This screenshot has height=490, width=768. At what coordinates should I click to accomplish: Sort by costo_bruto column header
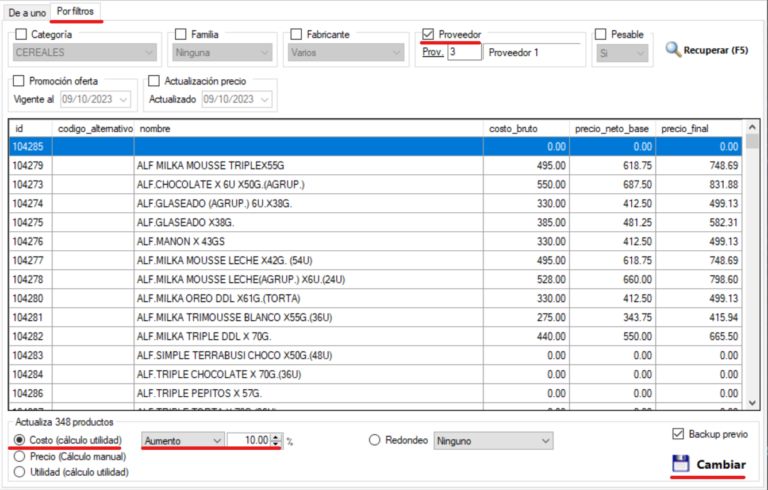(x=527, y=128)
